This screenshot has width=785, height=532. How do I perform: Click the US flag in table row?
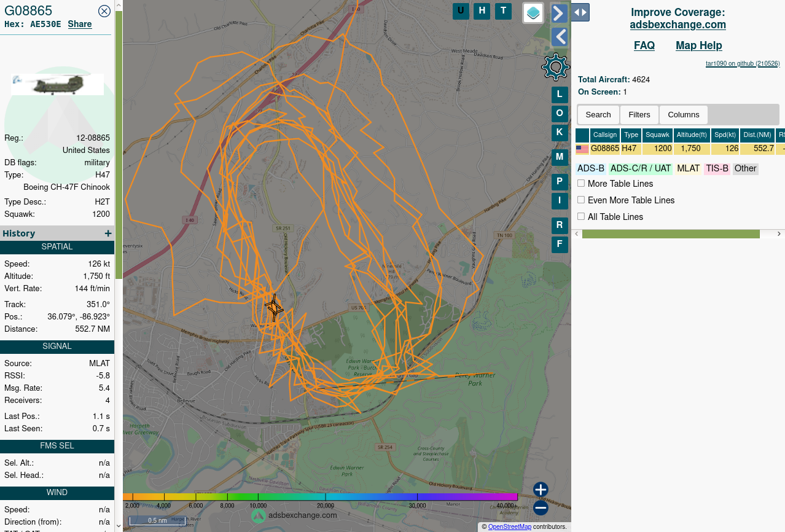click(x=582, y=149)
